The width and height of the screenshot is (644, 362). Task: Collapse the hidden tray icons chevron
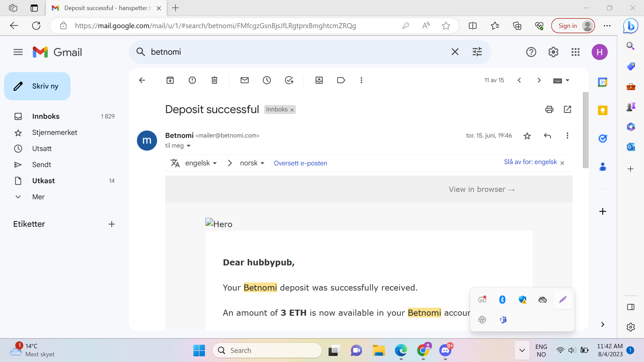(x=522, y=351)
